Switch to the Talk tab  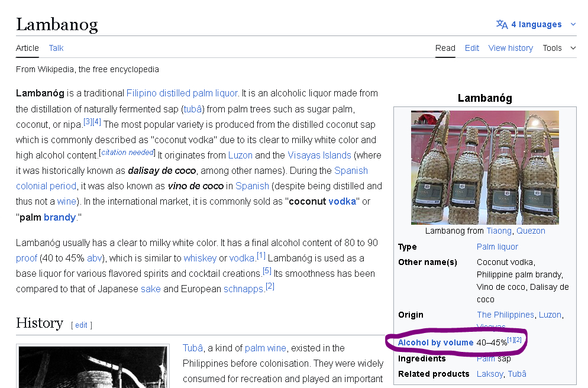tap(56, 48)
